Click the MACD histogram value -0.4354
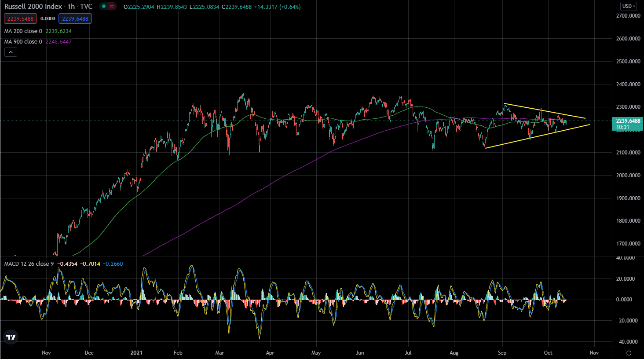 [68, 264]
